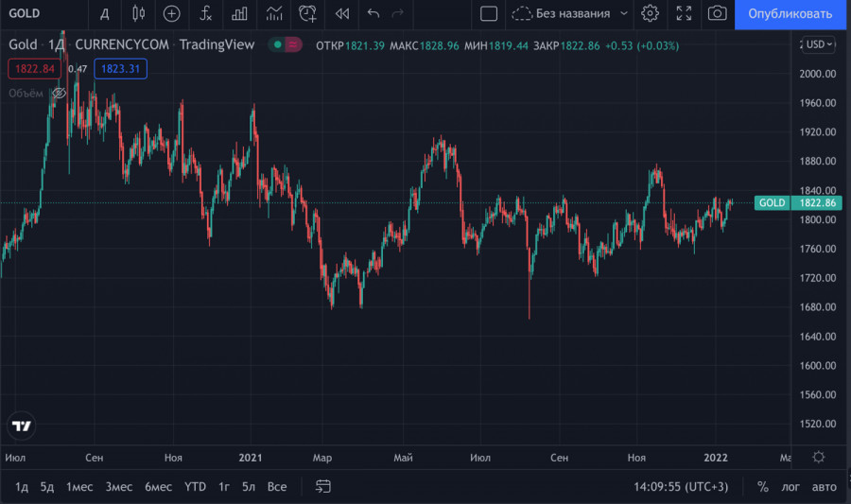Select the 5д time range
The height and width of the screenshot is (504, 851).
(47, 487)
